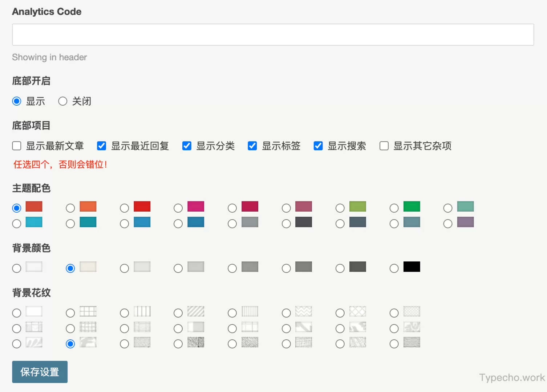The image size is (547, 392).
Task: Select the white background color option
Action: (16, 268)
